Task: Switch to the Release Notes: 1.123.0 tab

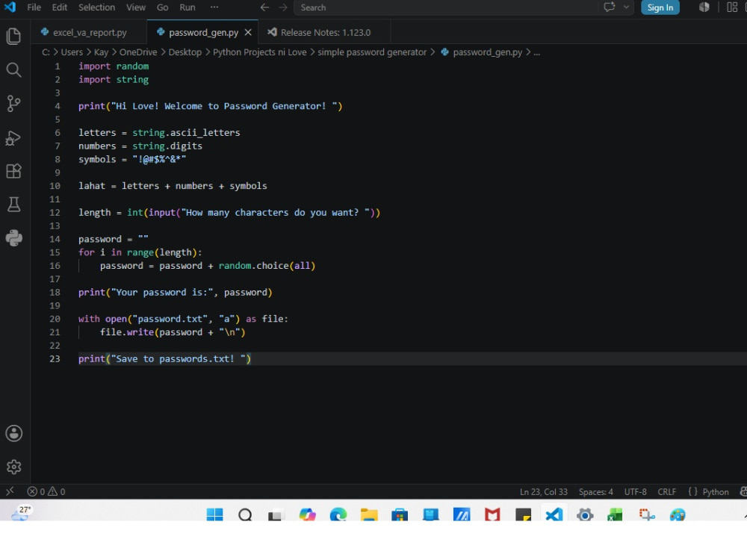Action: [x=325, y=32]
